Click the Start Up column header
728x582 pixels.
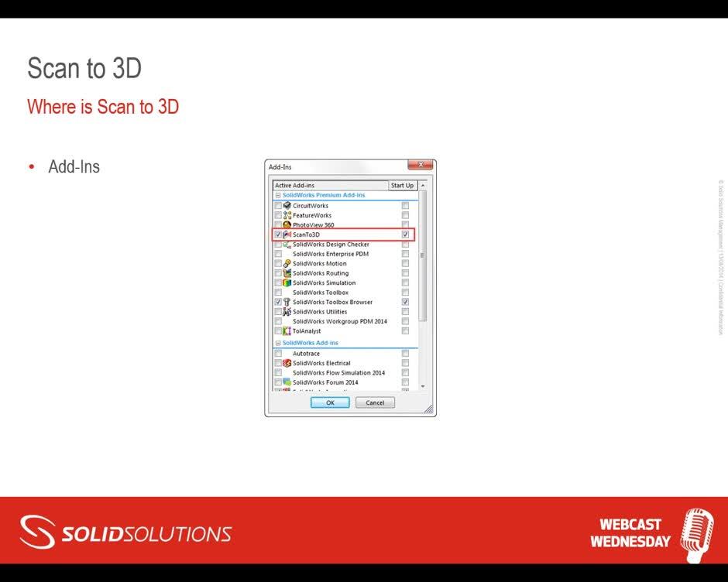click(x=403, y=185)
